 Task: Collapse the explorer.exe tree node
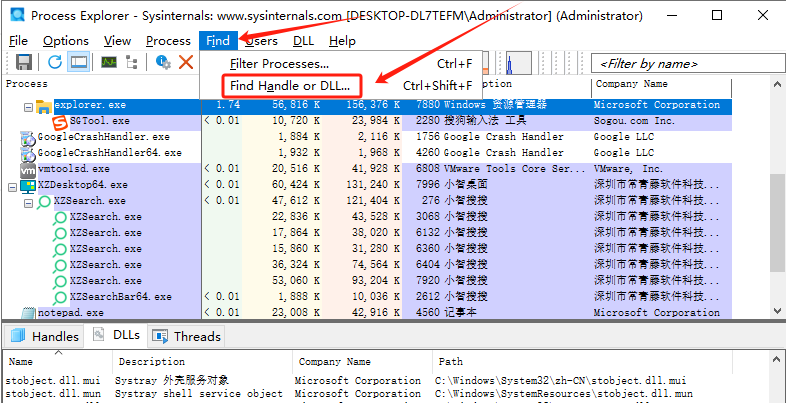(29, 107)
